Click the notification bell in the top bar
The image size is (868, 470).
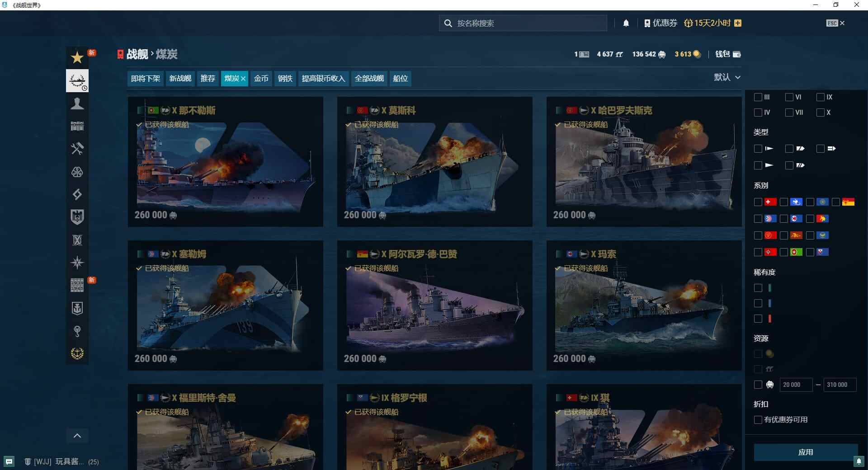coord(626,23)
